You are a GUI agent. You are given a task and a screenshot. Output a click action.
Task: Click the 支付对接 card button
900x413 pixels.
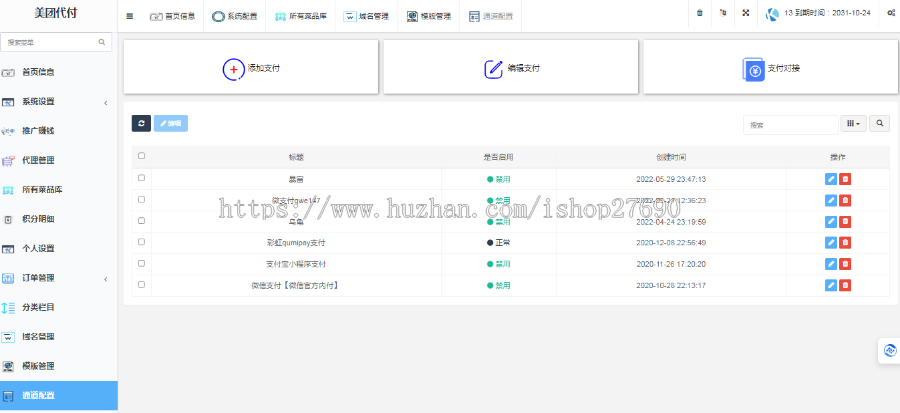771,68
